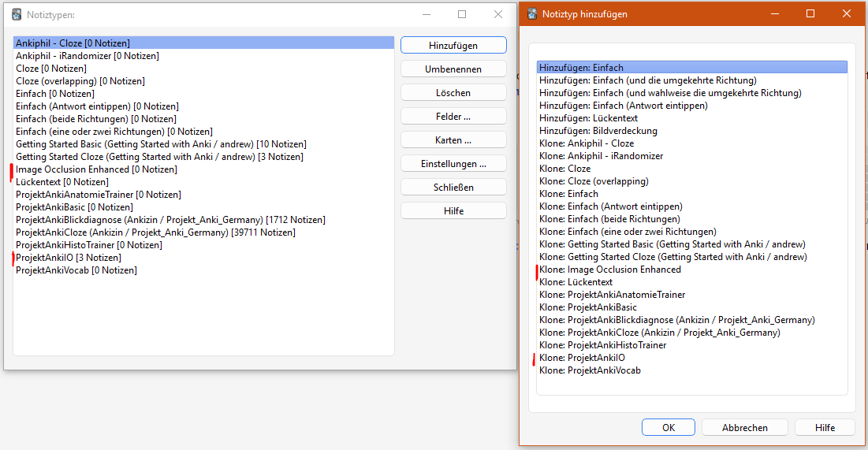Select 'ProjektAnkiVocab [0 Notizen]'

point(203,270)
